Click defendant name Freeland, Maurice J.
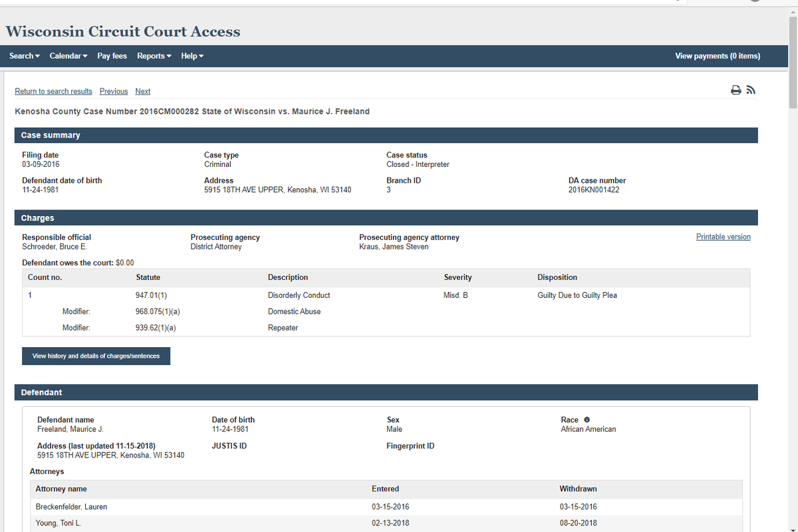Viewport: 798px width, 532px height. click(x=70, y=429)
